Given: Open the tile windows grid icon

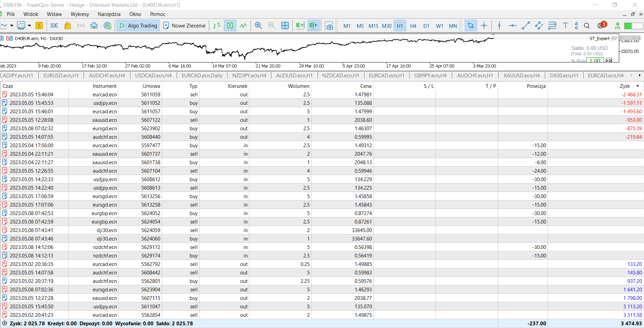Looking at the screenshot, I should [285, 26].
